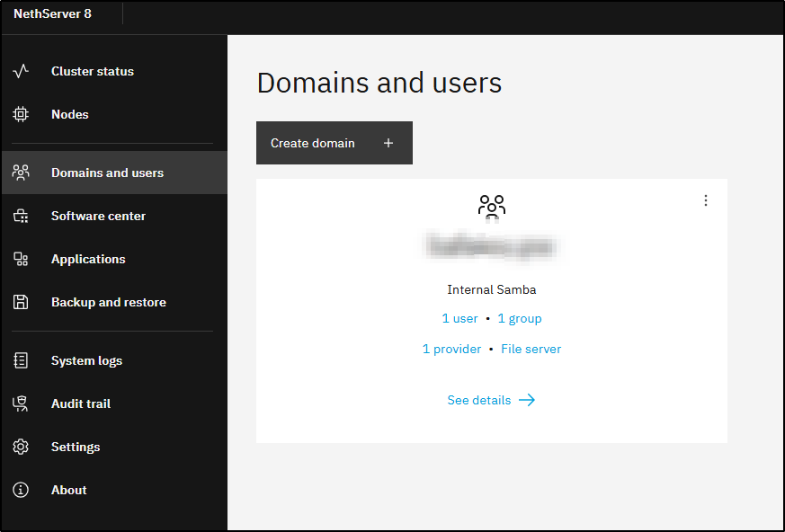Viewport: 785px width, 532px height.
Task: Click the About info icon
Action: pos(21,490)
